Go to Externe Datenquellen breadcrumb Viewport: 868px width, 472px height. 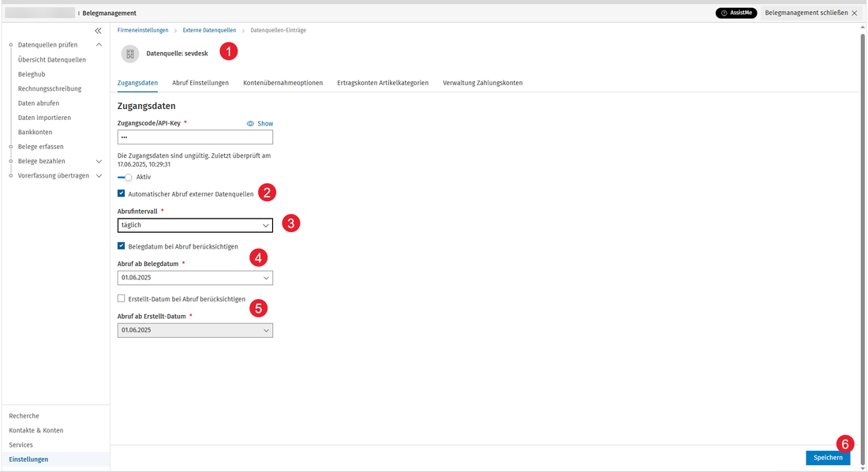[209, 31]
